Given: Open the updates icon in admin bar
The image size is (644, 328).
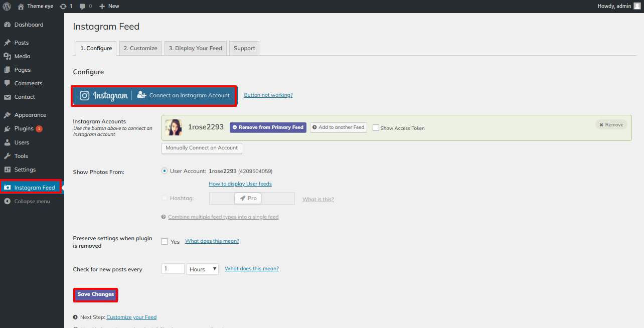Looking at the screenshot, I should [63, 7].
